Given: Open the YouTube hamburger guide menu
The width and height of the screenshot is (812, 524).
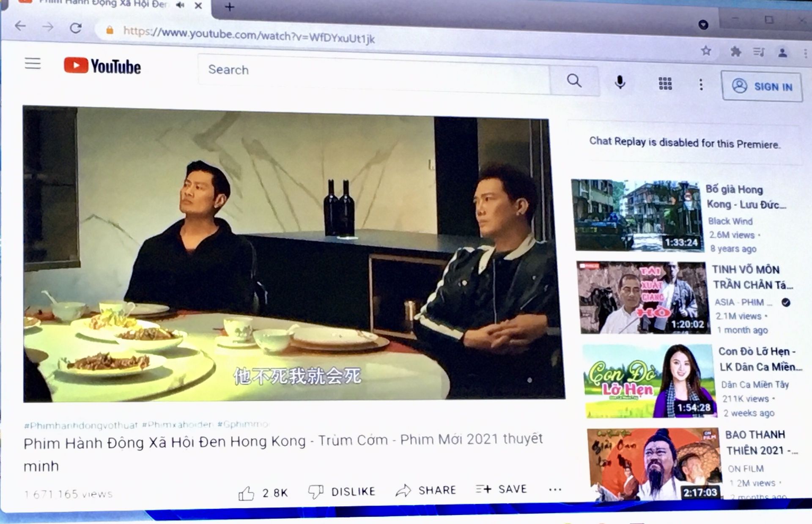Looking at the screenshot, I should click(33, 63).
